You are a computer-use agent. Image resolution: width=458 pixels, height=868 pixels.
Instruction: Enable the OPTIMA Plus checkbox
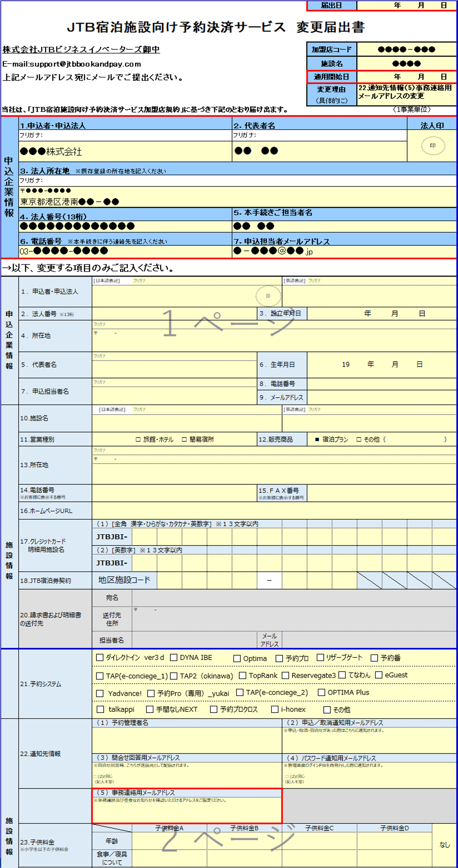point(321,692)
